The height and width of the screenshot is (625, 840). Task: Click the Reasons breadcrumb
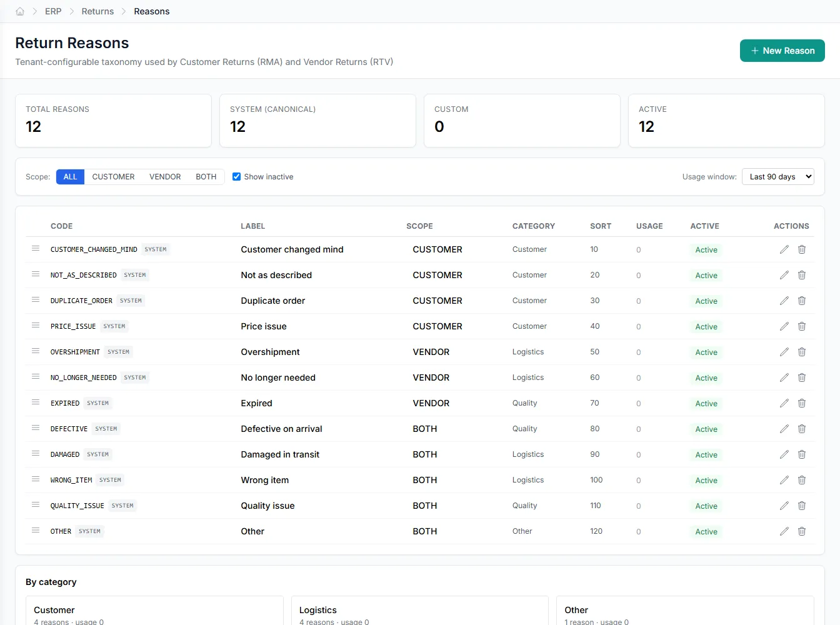pos(152,11)
